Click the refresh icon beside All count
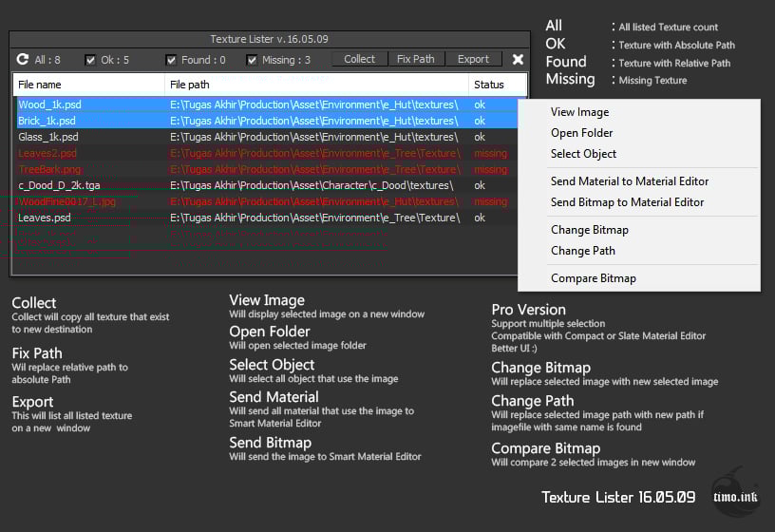Image resolution: width=775 pixels, height=532 pixels. [22, 59]
